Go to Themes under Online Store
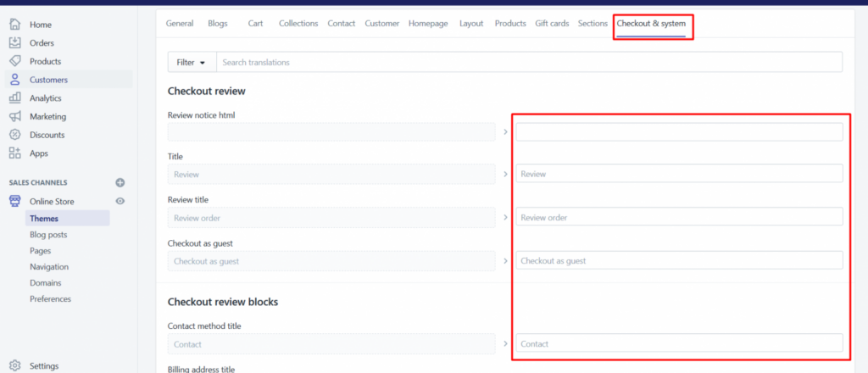Screen dimensions: 868x373 tap(44, 219)
